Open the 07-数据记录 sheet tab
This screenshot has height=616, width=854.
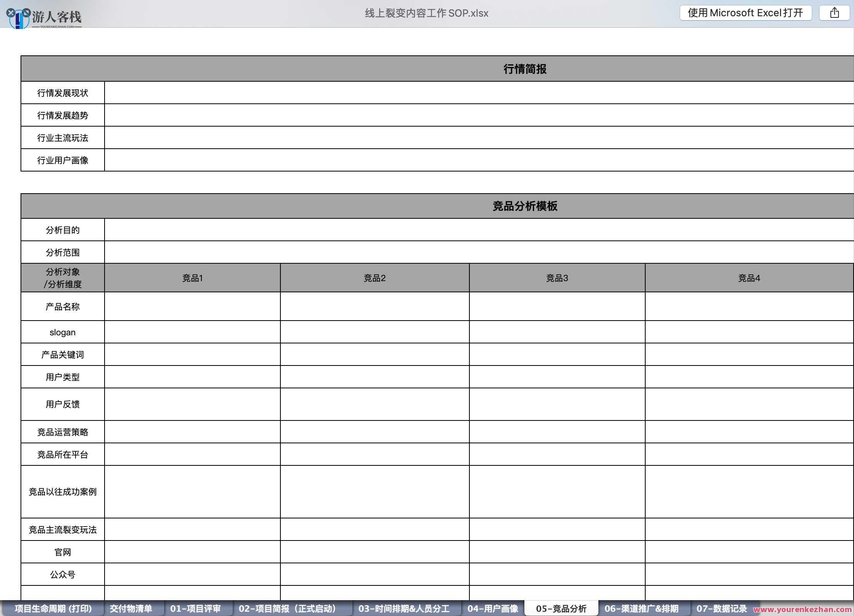[721, 608]
